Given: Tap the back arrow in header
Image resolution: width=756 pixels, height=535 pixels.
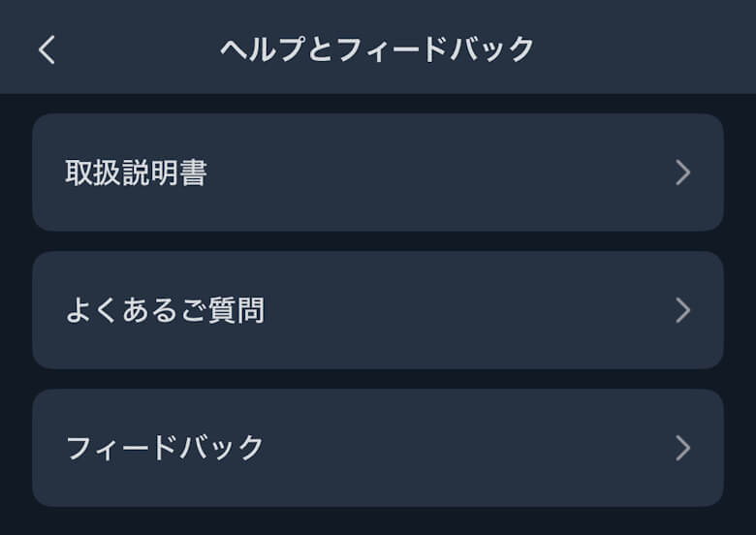Looking at the screenshot, I should click(x=47, y=49).
